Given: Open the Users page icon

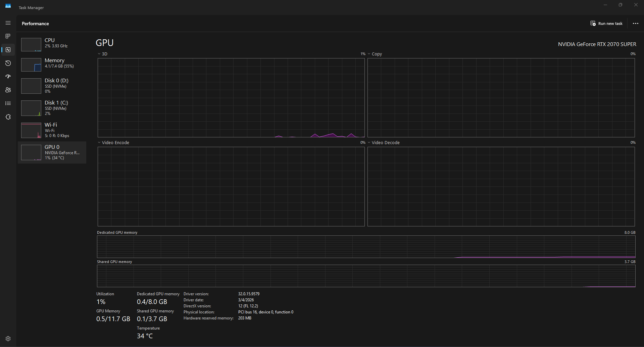Looking at the screenshot, I should pos(8,90).
